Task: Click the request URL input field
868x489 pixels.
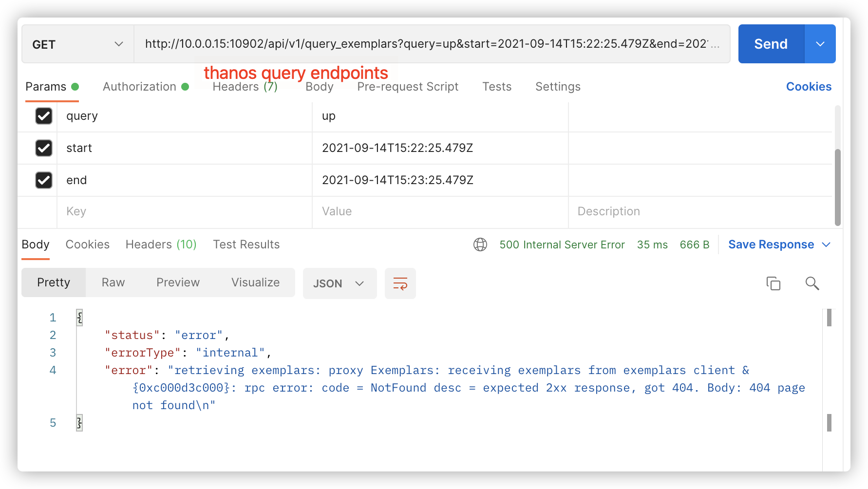Action: 429,44
